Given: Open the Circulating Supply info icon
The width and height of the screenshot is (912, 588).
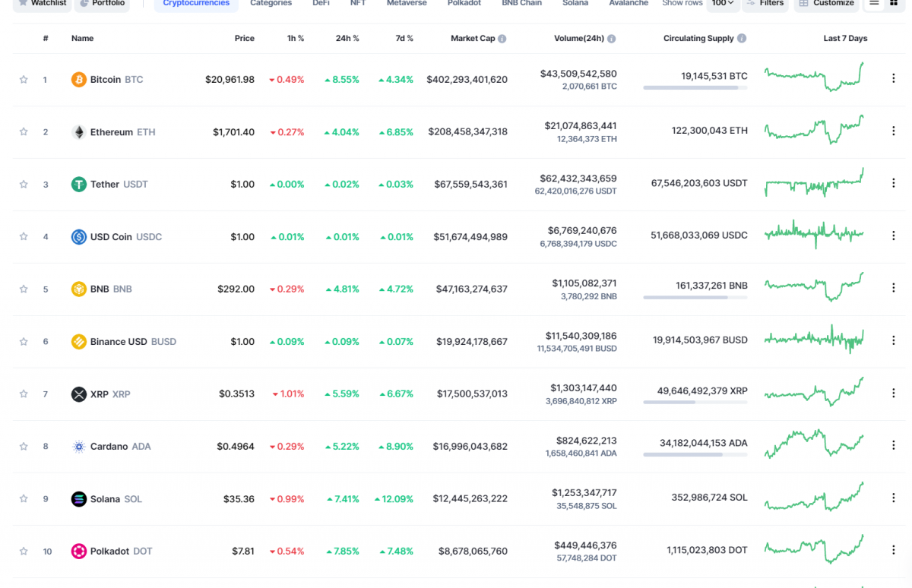Looking at the screenshot, I should [x=742, y=38].
